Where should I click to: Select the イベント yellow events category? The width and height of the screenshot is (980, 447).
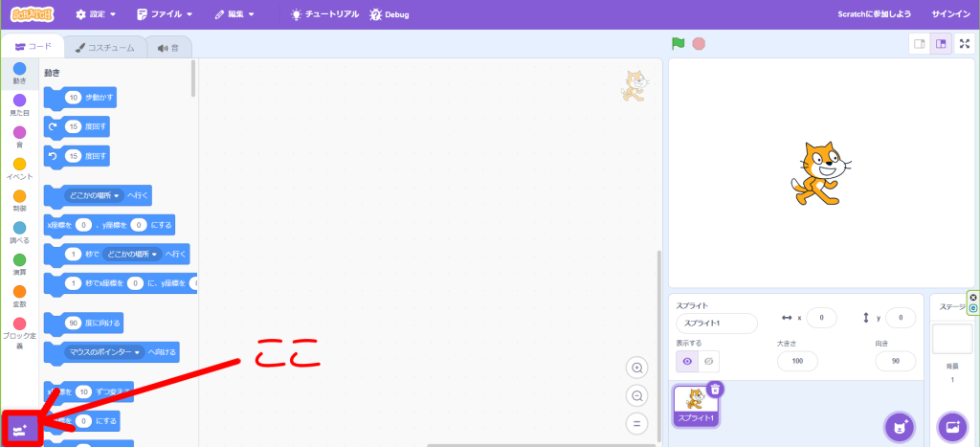point(19,168)
